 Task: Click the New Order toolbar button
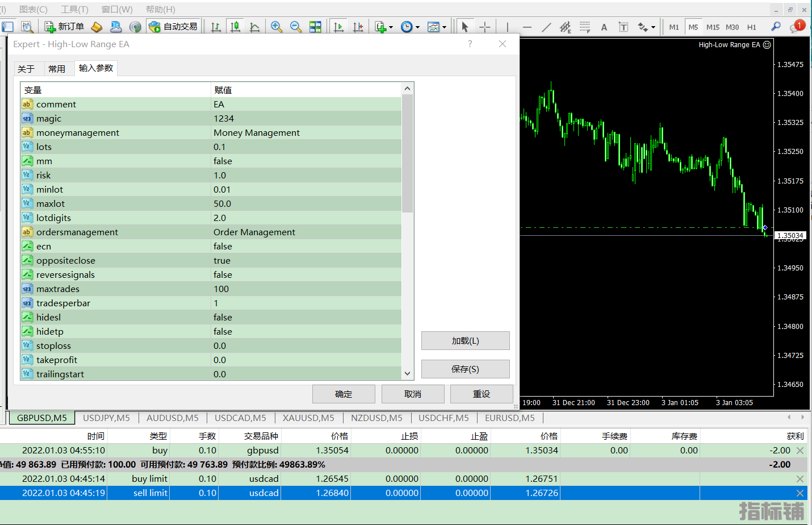point(64,27)
